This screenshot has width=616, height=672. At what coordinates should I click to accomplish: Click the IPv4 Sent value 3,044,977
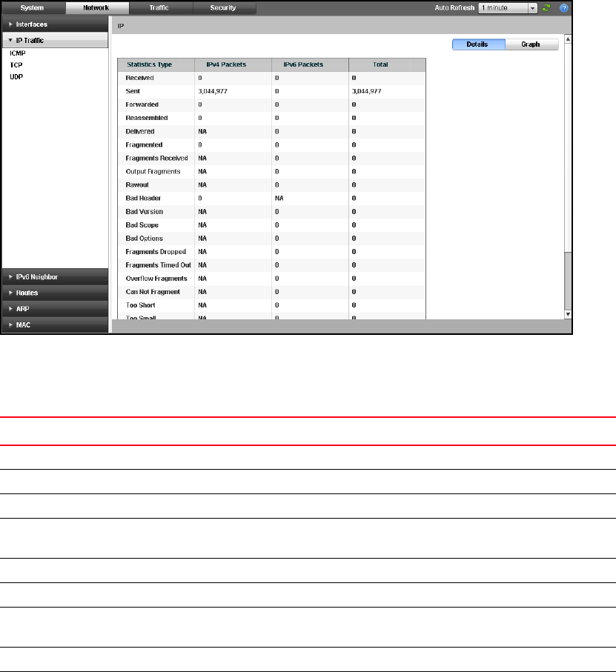pos(213,91)
